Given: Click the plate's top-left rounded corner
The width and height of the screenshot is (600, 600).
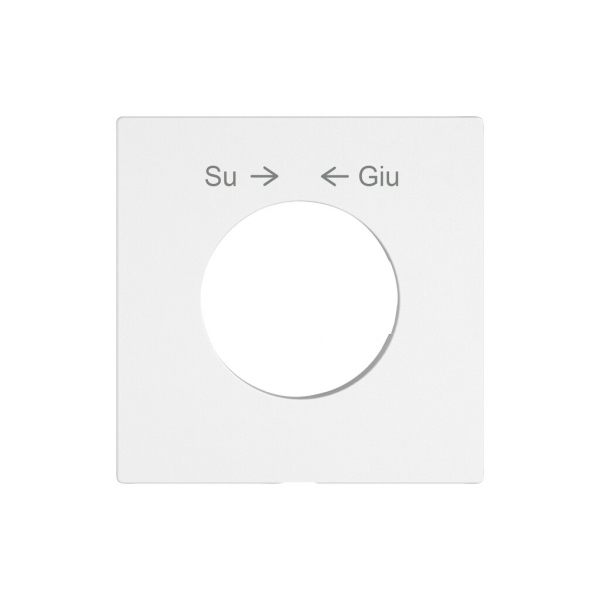Looking at the screenshot, I should (x=120, y=120).
